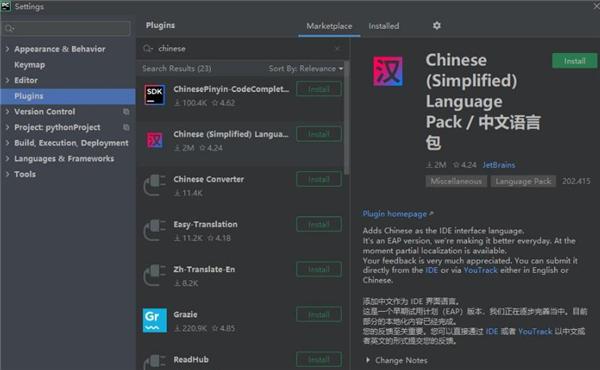The width and height of the screenshot is (600, 370).
Task: Click large Chinese language pack logo
Action: coord(388,71)
